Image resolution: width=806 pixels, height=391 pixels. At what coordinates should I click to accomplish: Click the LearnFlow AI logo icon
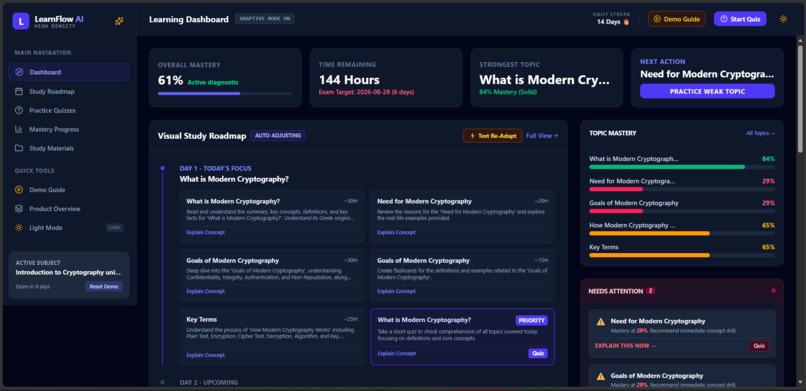point(21,21)
